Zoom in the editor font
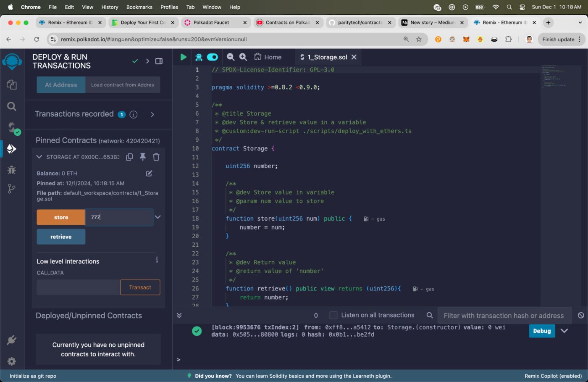 243,57
